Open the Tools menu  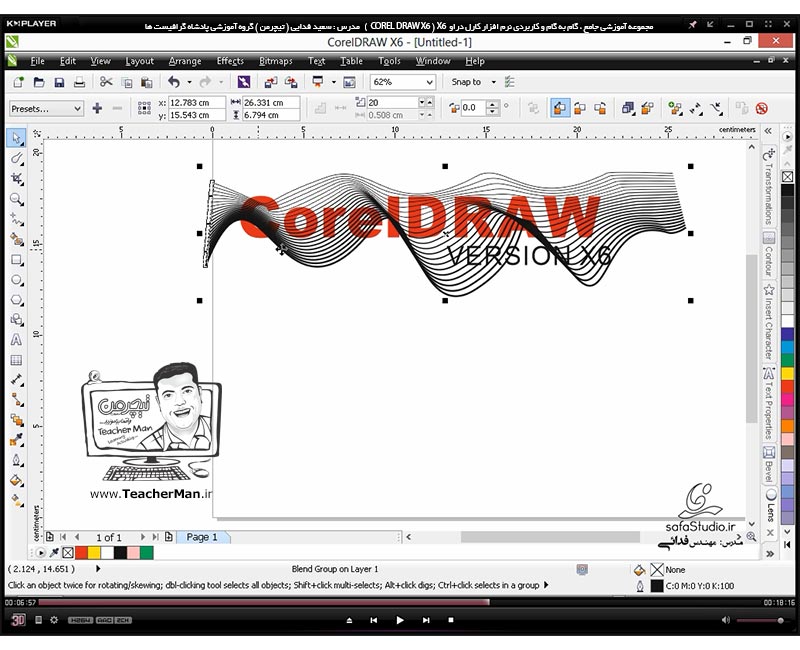point(389,61)
